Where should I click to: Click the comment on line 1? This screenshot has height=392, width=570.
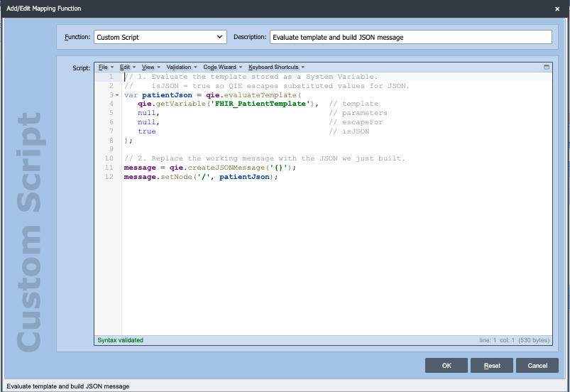tap(251, 77)
